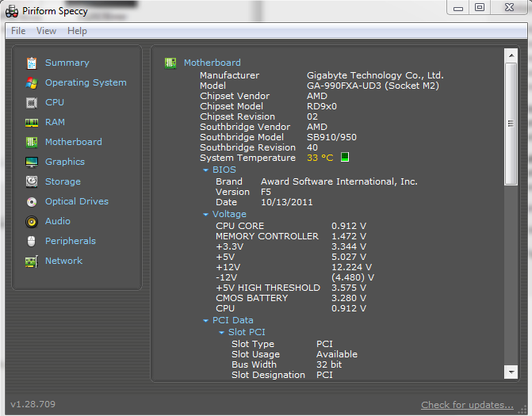Select the Motherboard sidebar link
The width and height of the screenshot is (532, 416).
pyautogui.click(x=74, y=142)
